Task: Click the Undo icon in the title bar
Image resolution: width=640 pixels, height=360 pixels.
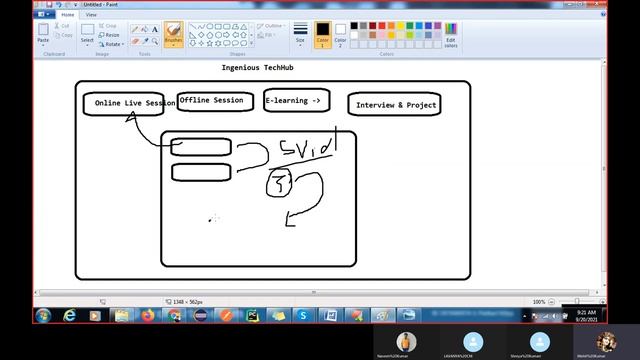Action: 58,4
